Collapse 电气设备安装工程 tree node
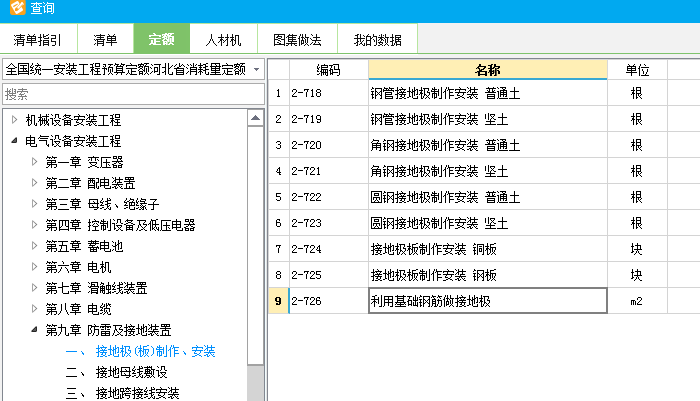Viewport: 700px width, 401px height. pos(14,141)
